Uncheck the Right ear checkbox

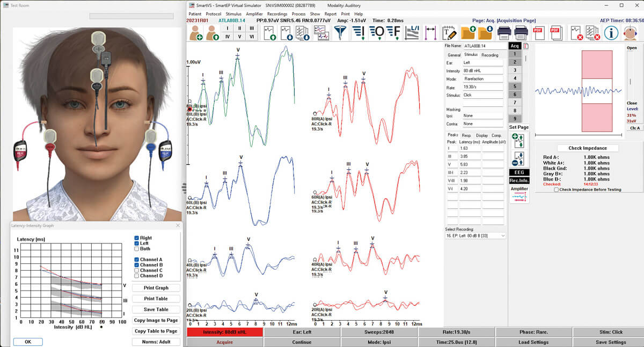(136, 238)
